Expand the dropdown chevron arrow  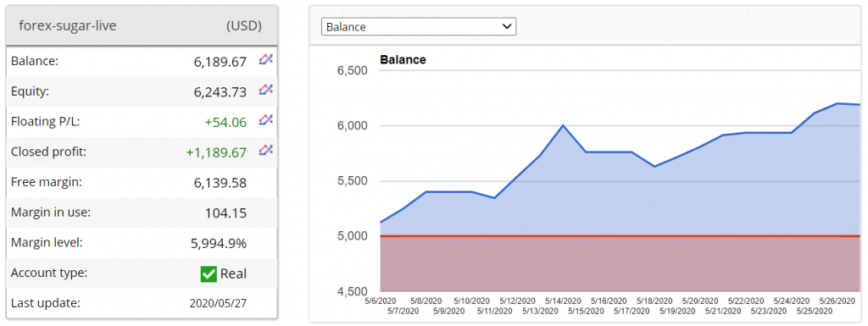(506, 26)
